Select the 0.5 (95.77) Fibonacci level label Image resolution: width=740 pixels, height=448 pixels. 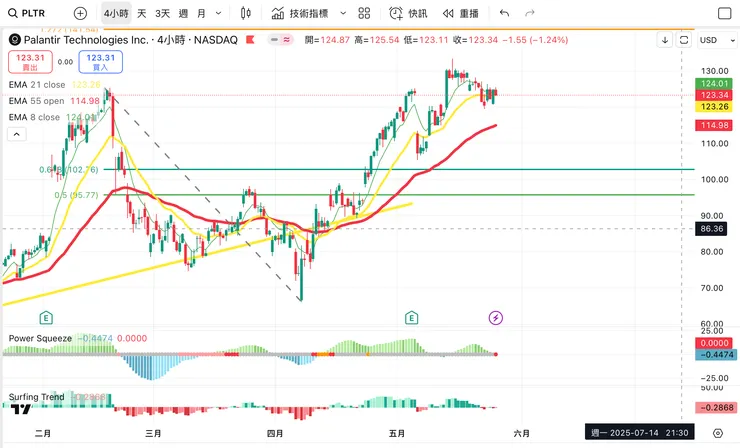click(x=76, y=194)
